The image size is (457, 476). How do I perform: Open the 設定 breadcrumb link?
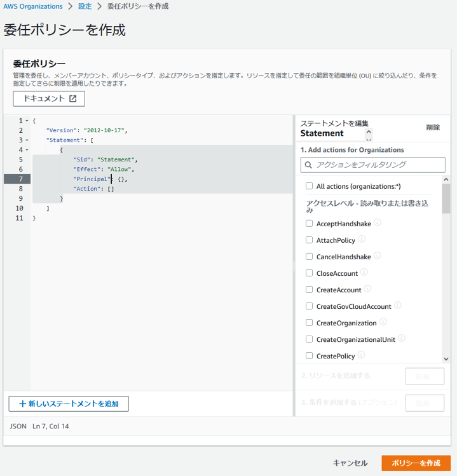pos(85,6)
